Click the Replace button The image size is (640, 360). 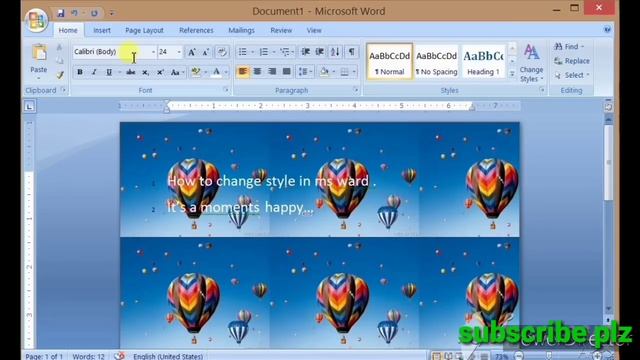tap(572, 61)
